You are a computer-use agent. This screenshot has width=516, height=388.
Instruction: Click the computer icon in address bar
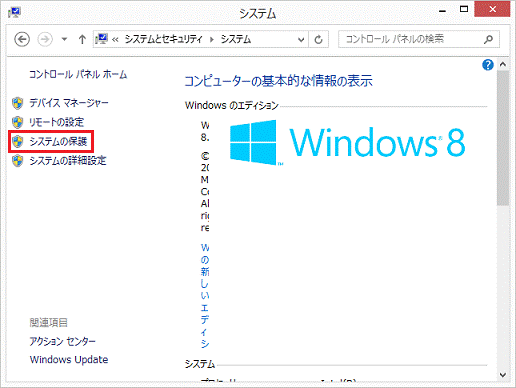point(101,39)
